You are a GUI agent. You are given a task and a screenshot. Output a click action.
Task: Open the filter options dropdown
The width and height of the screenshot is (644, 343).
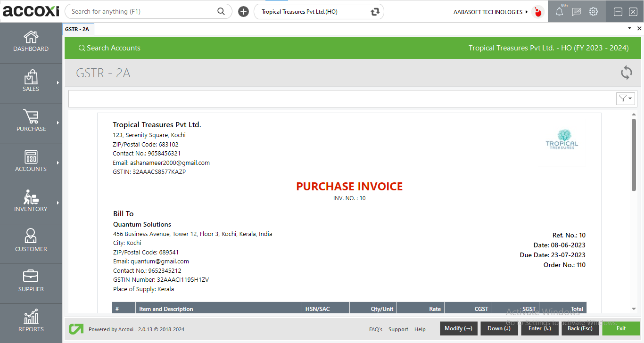coord(625,98)
